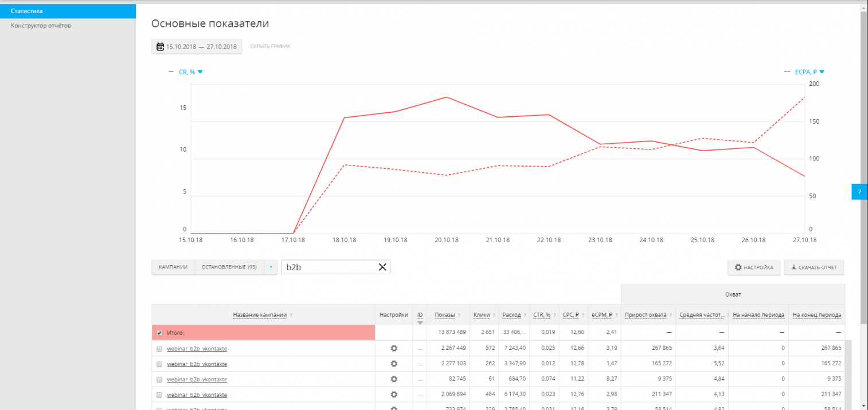This screenshot has height=410, width=868.
Task: Expand the campaign status filter arrow
Action: pyautogui.click(x=271, y=267)
